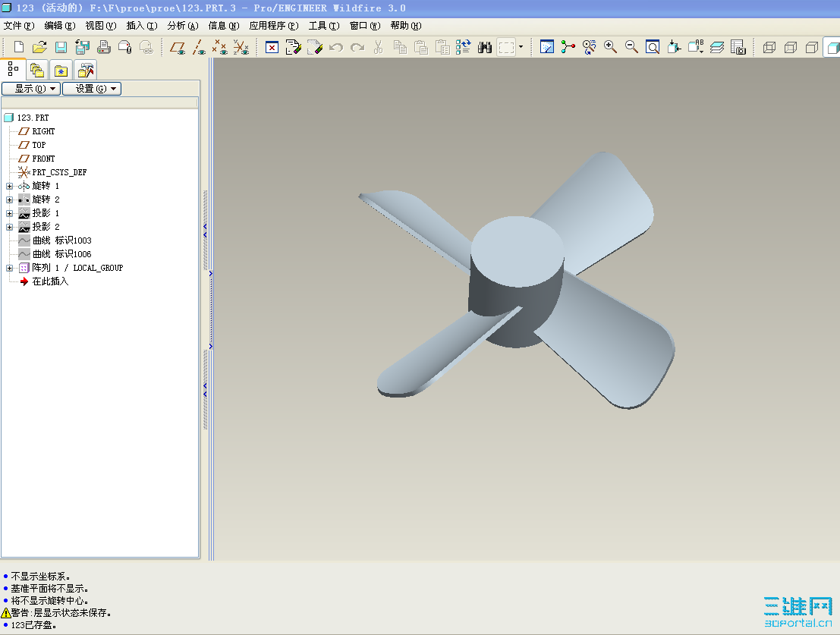Open the layers icon in toolbar
This screenshot has width=840, height=635.
coord(717,47)
